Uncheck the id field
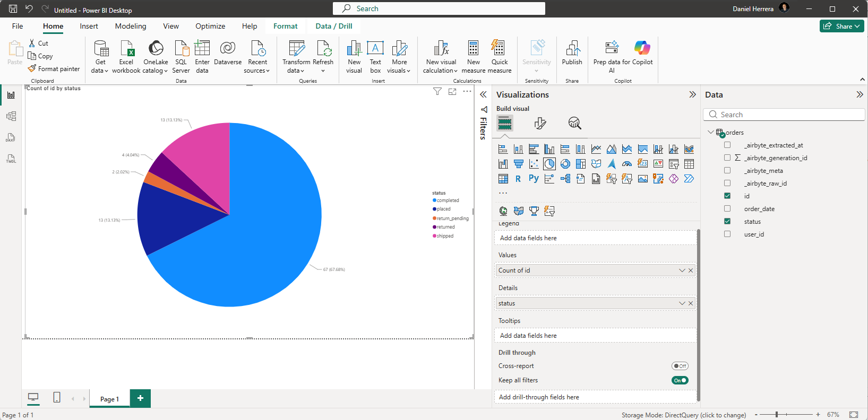The image size is (868, 420). (727, 196)
